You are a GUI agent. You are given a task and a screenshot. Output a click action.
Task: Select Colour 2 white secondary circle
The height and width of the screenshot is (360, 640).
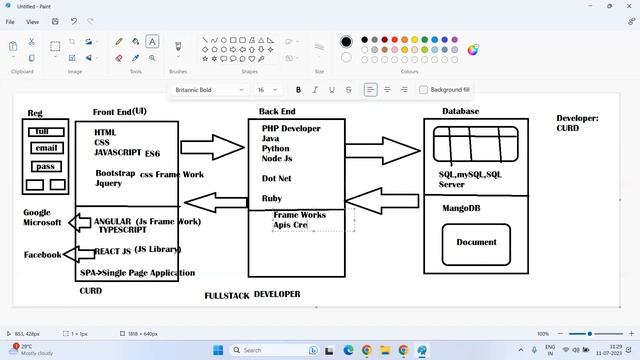346,58
